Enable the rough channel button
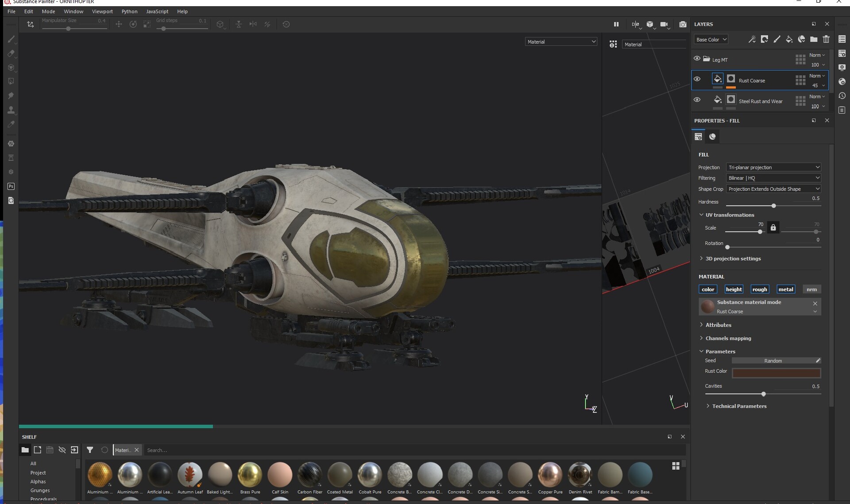850x504 pixels. (760, 289)
